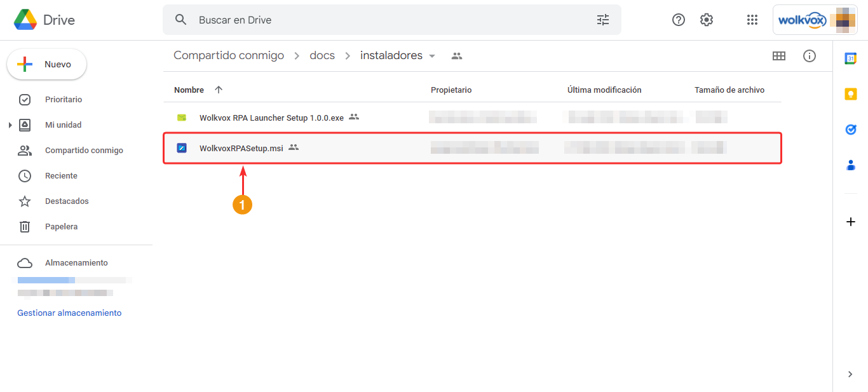868x392 pixels.
Task: Click shared icon on Launcher Setup row
Action: coord(354,117)
